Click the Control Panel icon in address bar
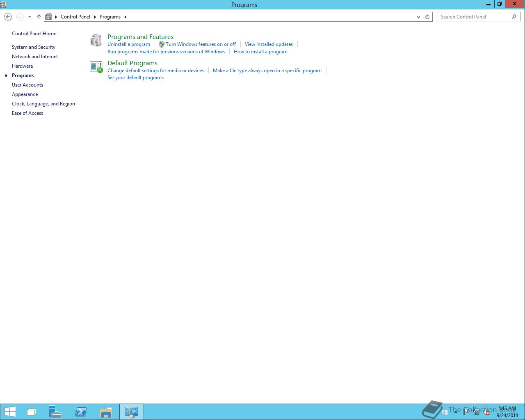Viewport: 525px width, 420px height. point(49,17)
